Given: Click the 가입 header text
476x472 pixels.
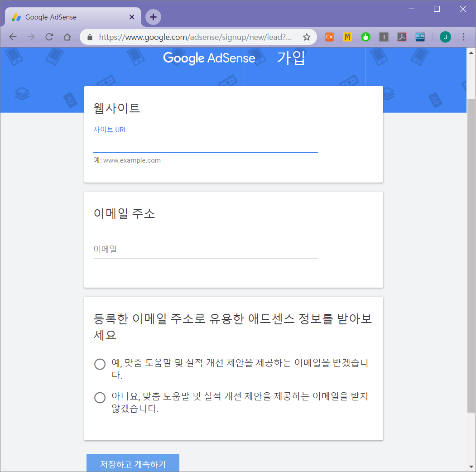Looking at the screenshot, I should pyautogui.click(x=291, y=58).
